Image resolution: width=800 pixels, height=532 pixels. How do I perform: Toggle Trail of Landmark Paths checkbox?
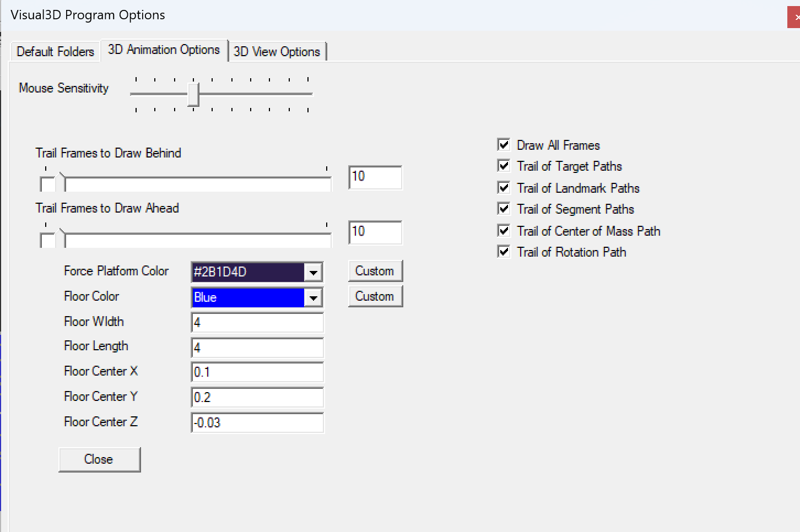coord(504,188)
